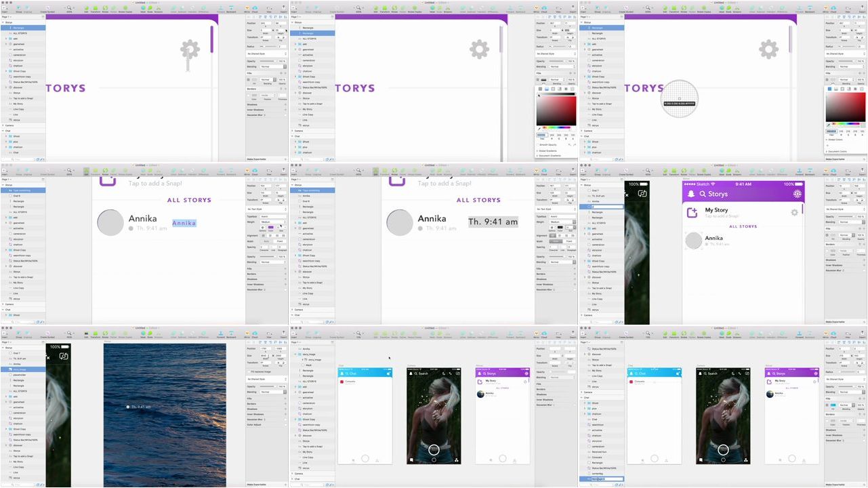The height and width of the screenshot is (488, 868).
Task: Enable Borders checkbox in window with stemmed gear
Action: tap(247, 96)
